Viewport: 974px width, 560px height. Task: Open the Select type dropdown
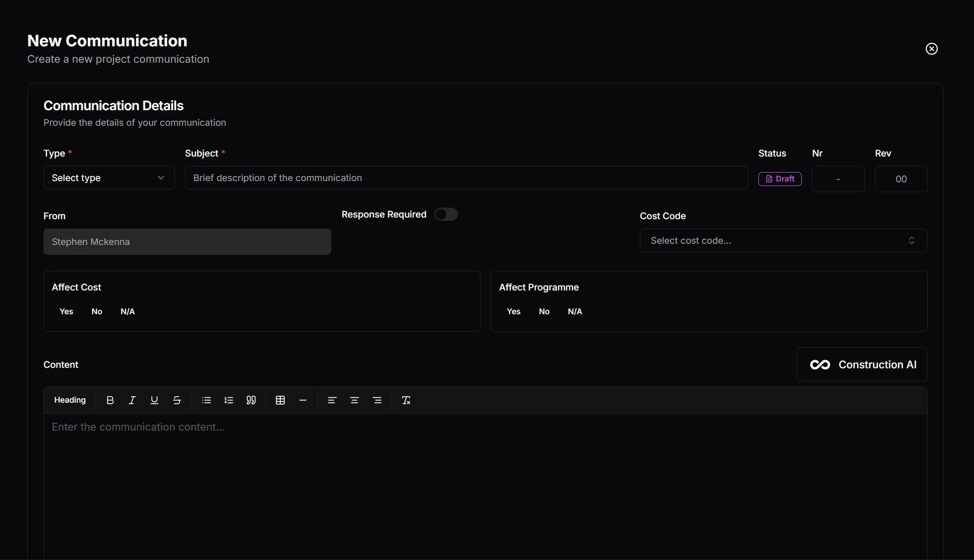pyautogui.click(x=109, y=178)
